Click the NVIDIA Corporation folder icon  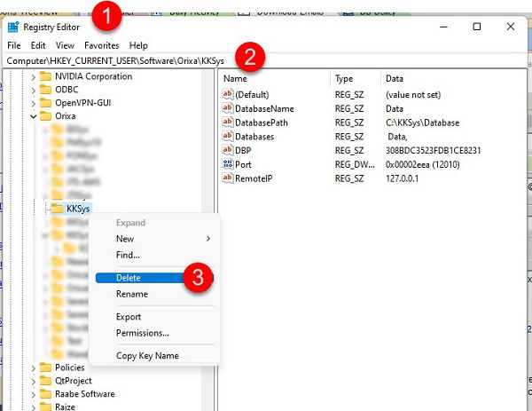46,76
